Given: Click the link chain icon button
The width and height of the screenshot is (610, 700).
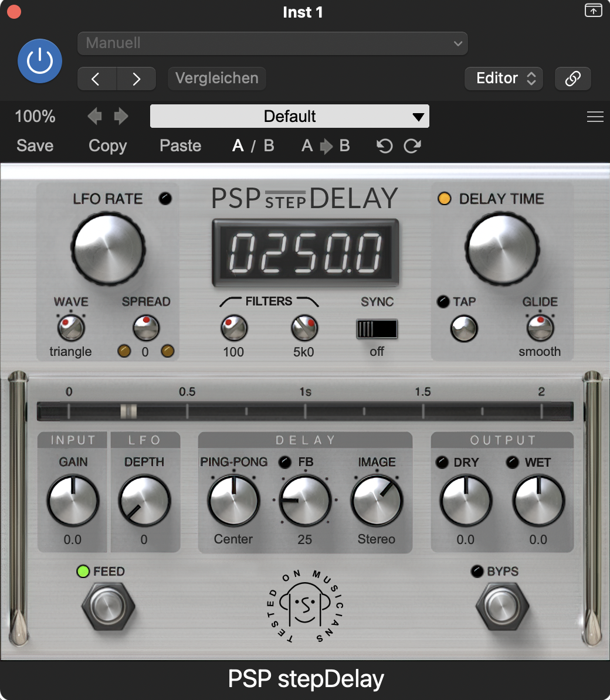Looking at the screenshot, I should click(573, 79).
